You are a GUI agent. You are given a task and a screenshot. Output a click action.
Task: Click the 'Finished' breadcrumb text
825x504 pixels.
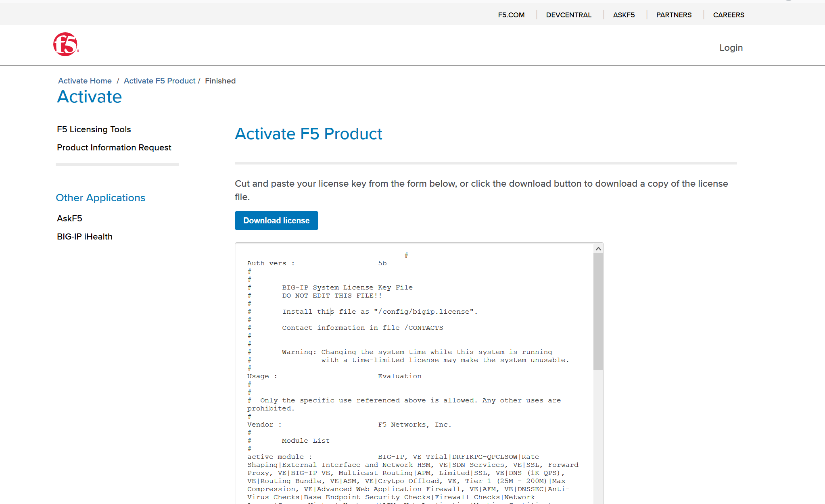point(220,81)
